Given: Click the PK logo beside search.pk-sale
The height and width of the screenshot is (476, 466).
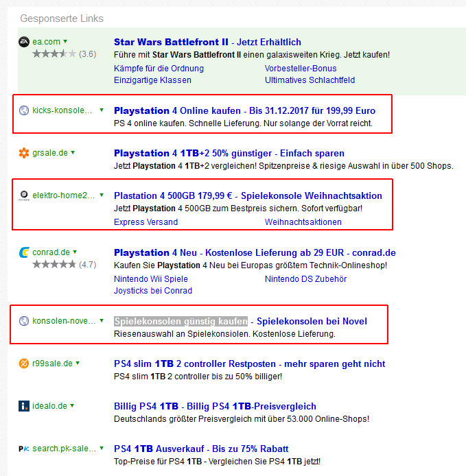Looking at the screenshot, I should [24, 449].
